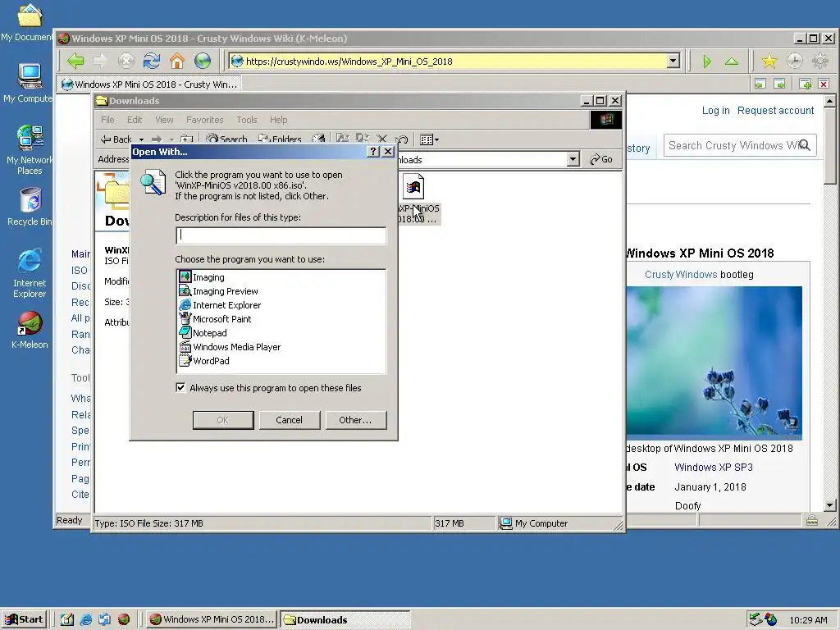Click K-Meleon address URL field
The height and width of the screenshot is (630, 840).
pos(453,61)
